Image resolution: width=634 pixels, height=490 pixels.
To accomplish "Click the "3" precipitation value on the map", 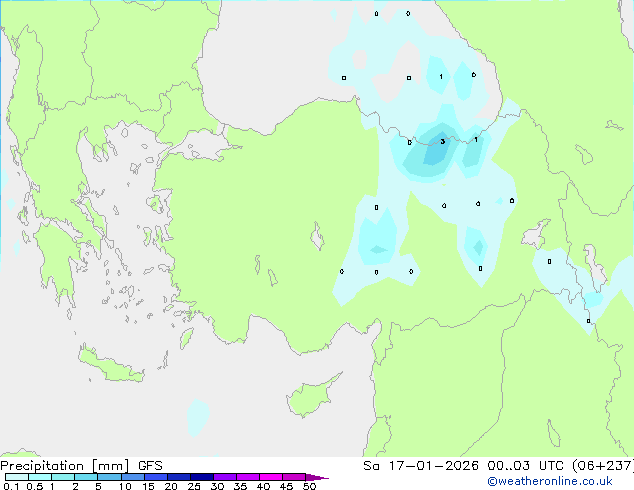I will tap(443, 142).
